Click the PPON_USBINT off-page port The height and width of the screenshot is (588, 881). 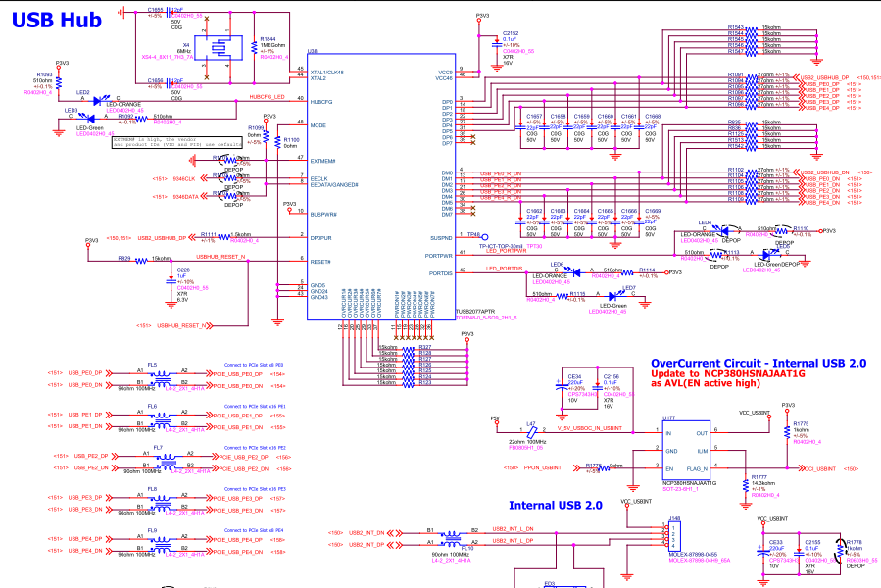coord(543,467)
